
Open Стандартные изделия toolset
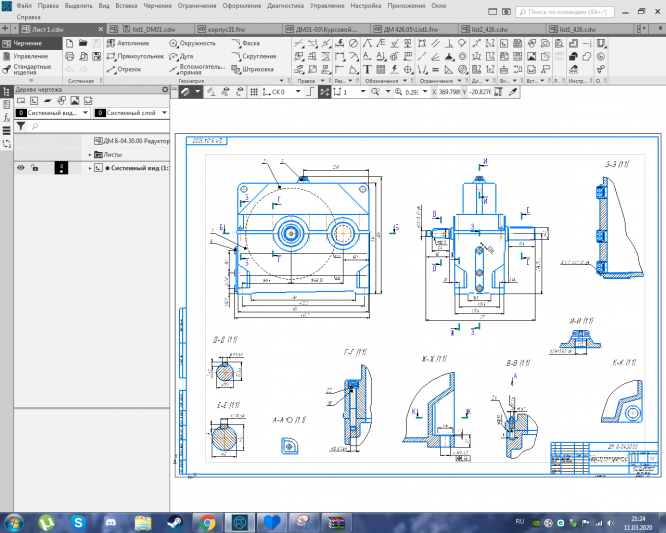30,70
